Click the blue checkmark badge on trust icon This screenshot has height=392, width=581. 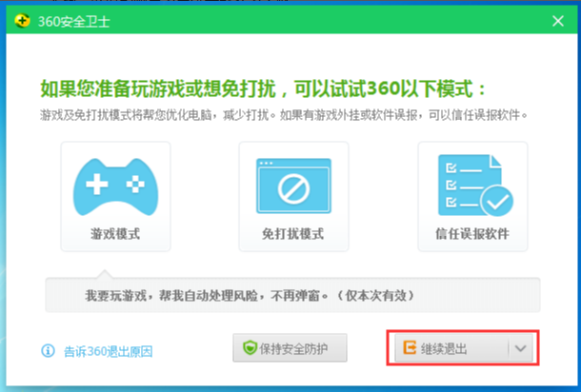(495, 201)
